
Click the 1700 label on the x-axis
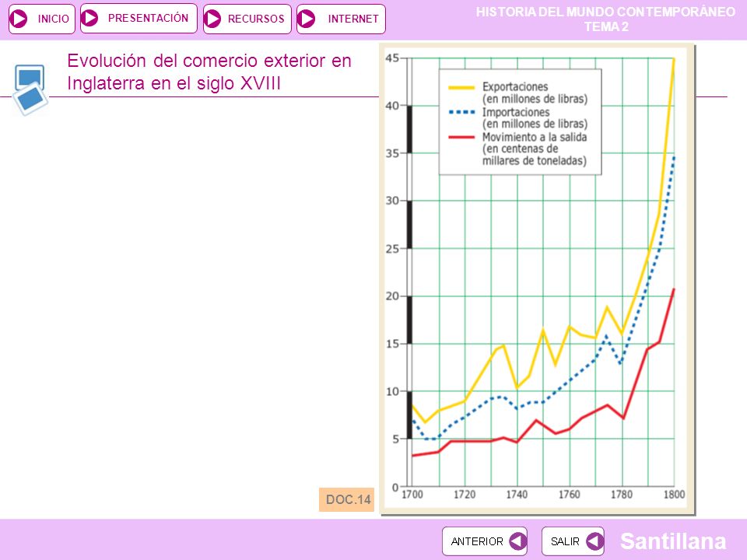pyautogui.click(x=412, y=495)
